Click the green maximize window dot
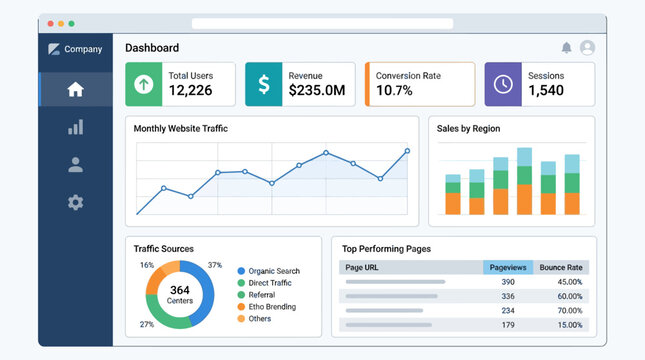This screenshot has width=645, height=360. tap(72, 24)
